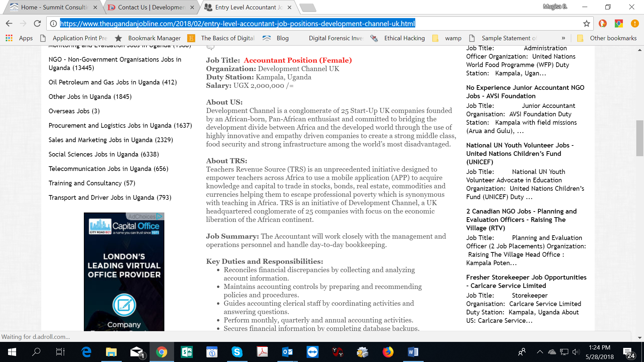Open File Explorer from taskbar

[111, 352]
